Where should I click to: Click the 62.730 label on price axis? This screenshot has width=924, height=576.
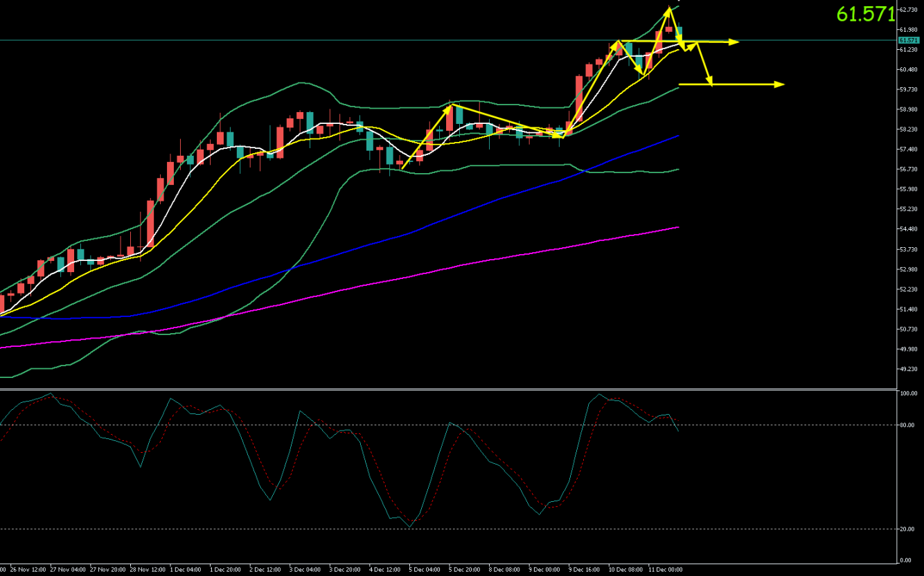(x=908, y=10)
